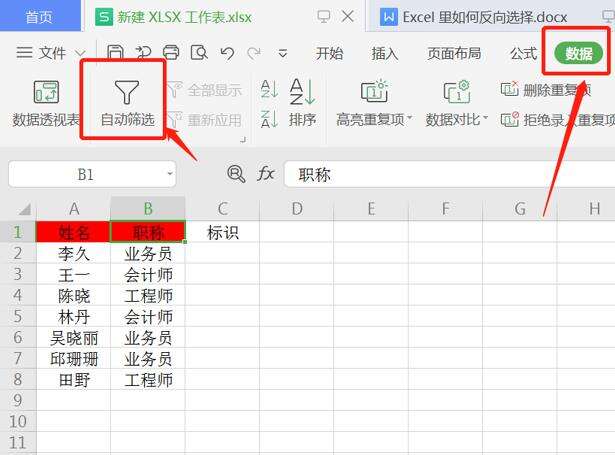Select row 10 header
The image size is (615, 455).
(x=18, y=421)
